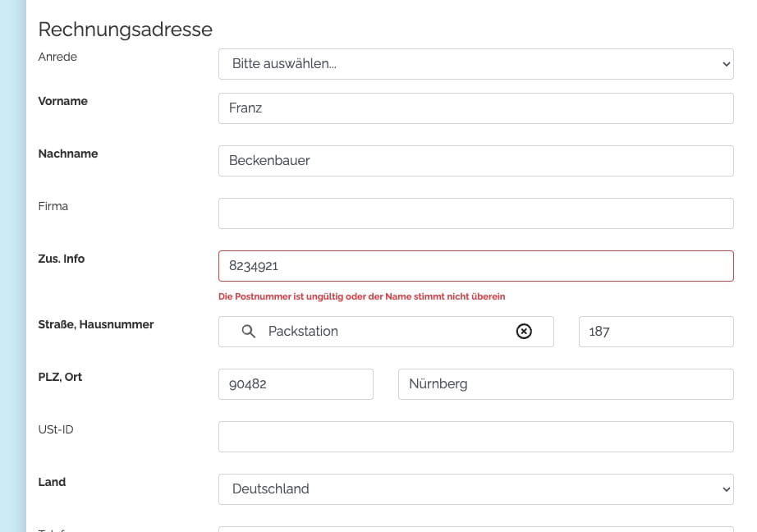
Task: Click the PLZ field showing 90482
Action: [x=296, y=384]
